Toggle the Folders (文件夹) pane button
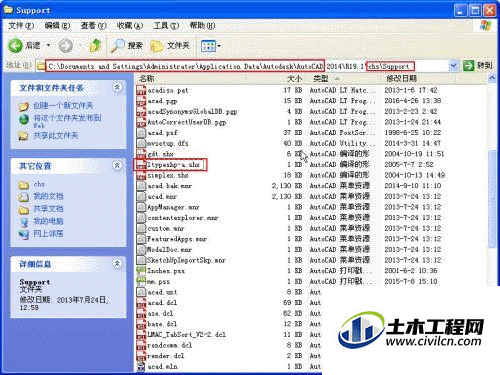Viewport: 500px width, 375px height. tap(170, 46)
